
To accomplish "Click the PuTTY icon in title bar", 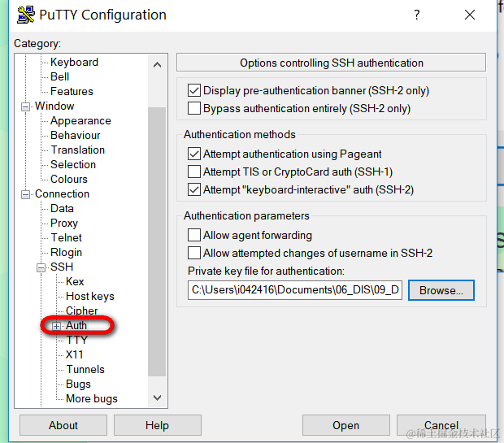I will (26, 15).
